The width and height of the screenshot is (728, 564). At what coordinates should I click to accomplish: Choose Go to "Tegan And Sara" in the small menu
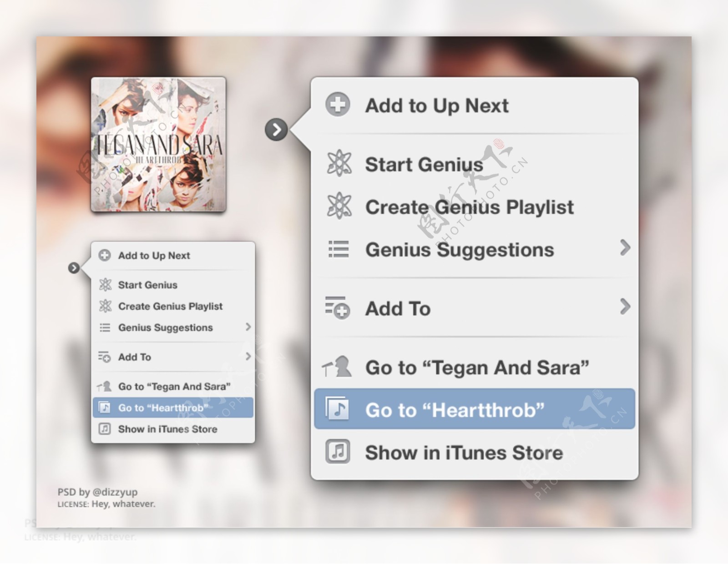(173, 387)
